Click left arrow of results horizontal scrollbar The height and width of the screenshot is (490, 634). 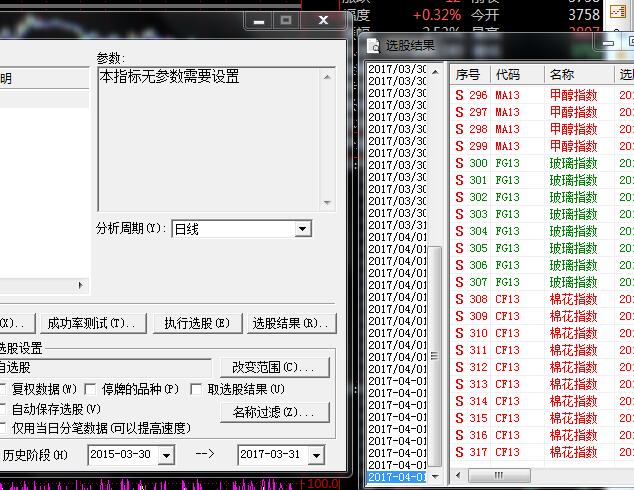(x=458, y=475)
